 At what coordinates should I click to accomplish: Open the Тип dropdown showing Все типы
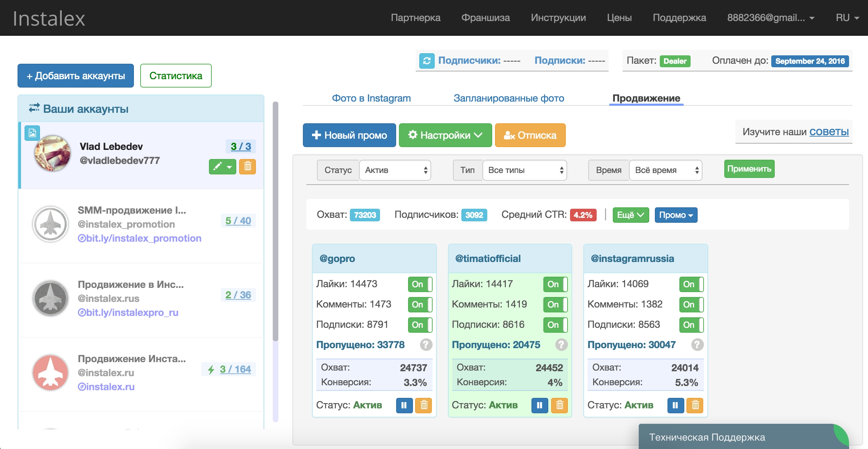click(524, 170)
